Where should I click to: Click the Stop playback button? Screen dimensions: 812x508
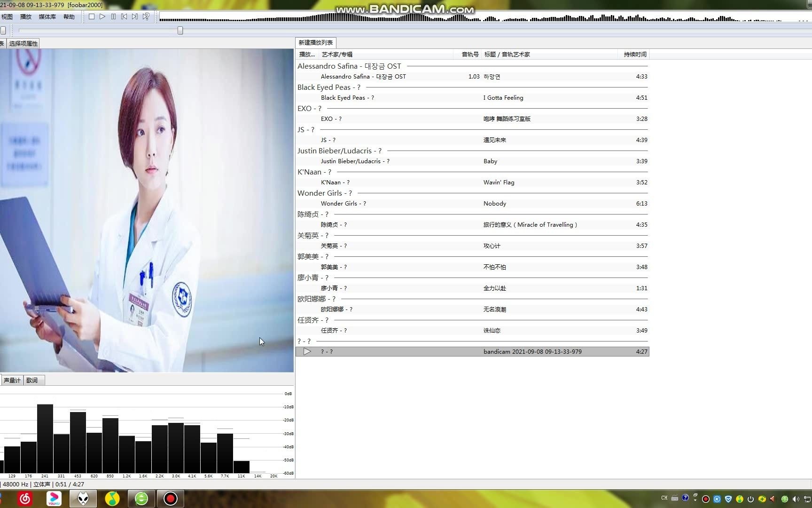(x=92, y=16)
